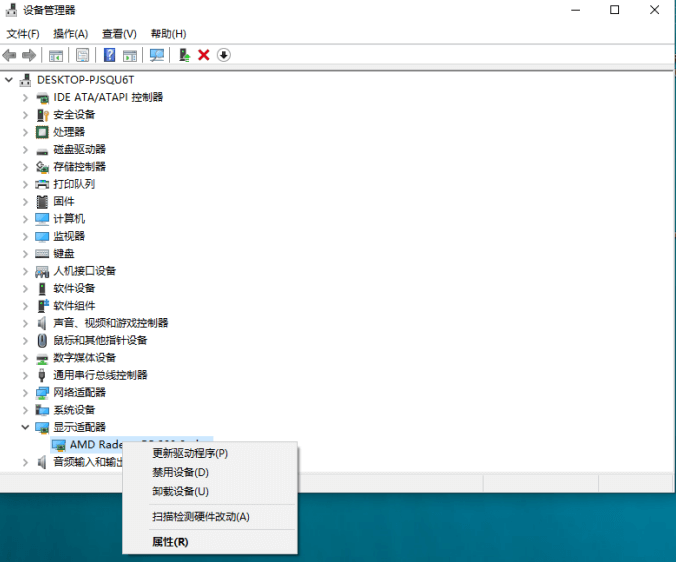This screenshot has height=562, width=676.
Task: Click the 人机接口设备 icon
Action: [42, 272]
